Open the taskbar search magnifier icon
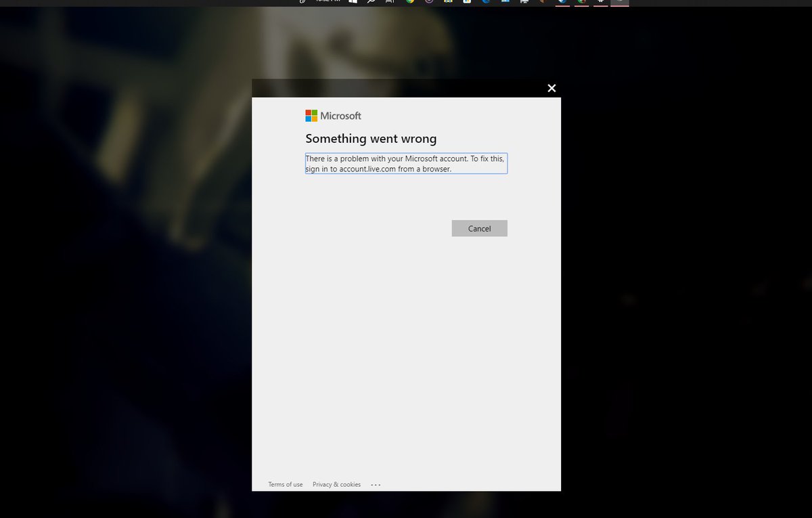Viewport: 812px width, 518px height. (371, 2)
